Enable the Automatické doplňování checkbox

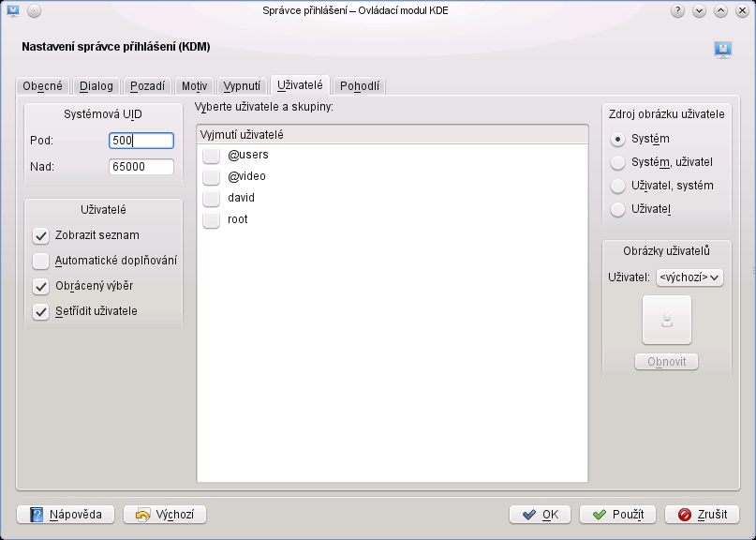click(x=41, y=261)
